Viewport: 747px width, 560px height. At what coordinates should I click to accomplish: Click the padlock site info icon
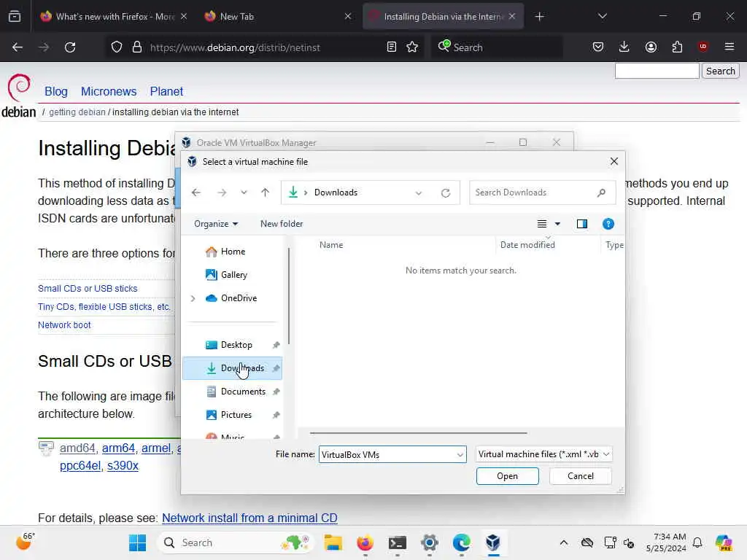pyautogui.click(x=137, y=47)
